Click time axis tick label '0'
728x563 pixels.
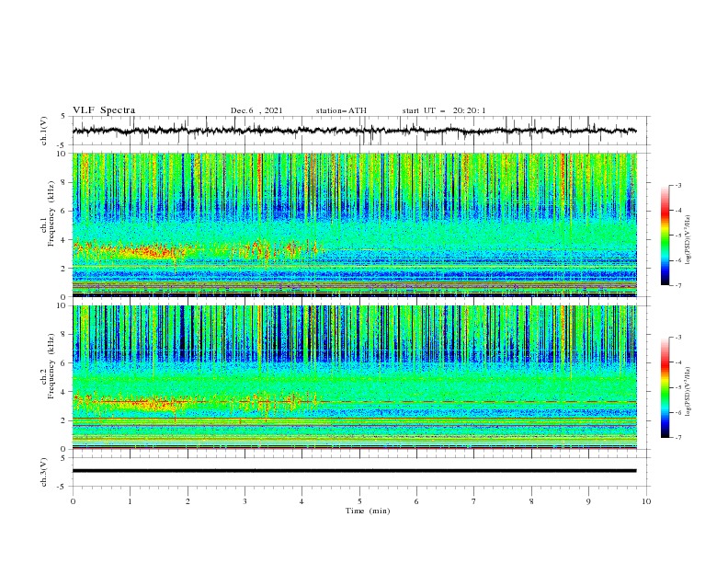[x=73, y=501]
